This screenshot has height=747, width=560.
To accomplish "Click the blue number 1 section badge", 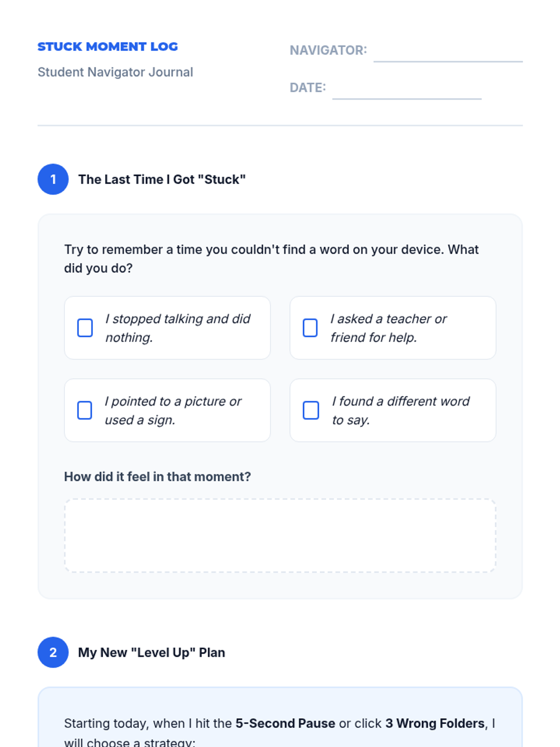I will click(x=53, y=179).
